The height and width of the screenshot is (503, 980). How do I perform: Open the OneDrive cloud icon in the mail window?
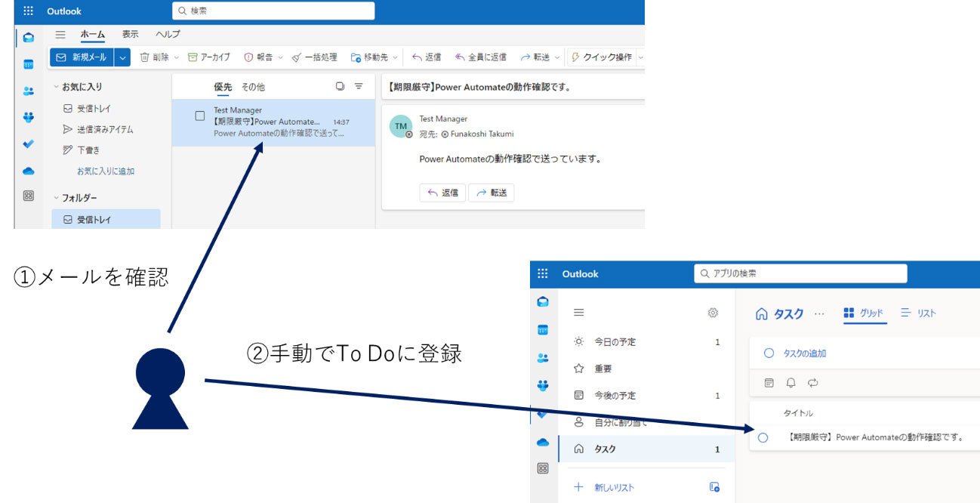tap(29, 170)
